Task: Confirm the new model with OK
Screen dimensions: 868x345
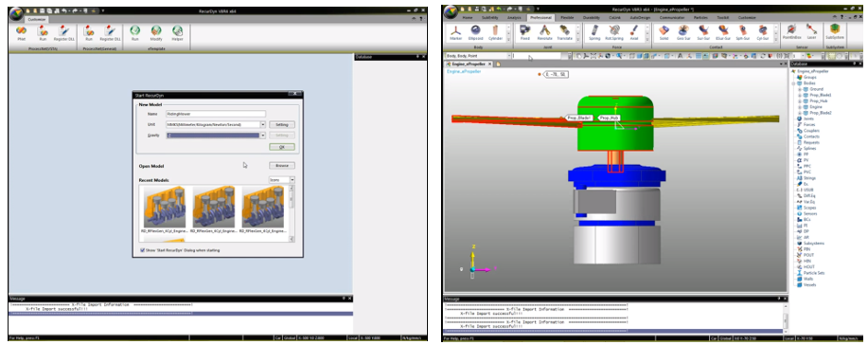Action: tap(282, 147)
